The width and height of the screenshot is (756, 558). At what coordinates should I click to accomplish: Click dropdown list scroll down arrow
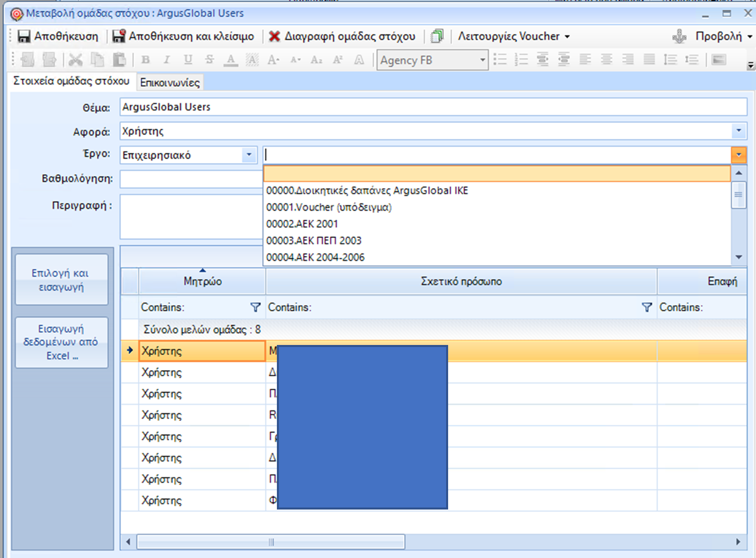tap(739, 258)
